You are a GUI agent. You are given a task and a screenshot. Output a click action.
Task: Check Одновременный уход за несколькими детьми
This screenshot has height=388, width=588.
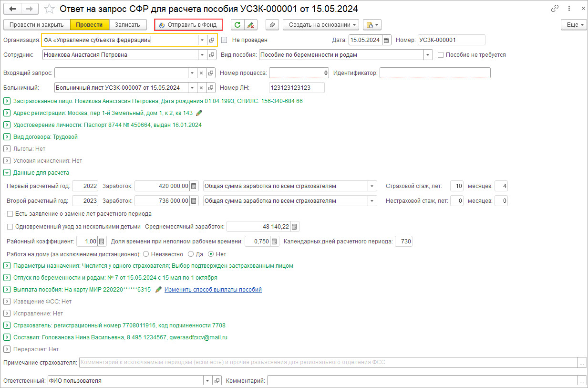(10, 227)
